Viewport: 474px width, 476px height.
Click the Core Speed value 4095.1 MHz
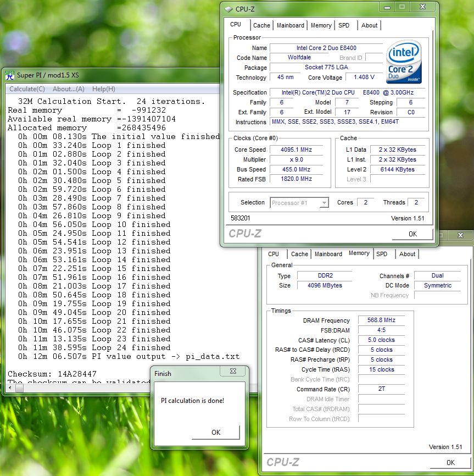pyautogui.click(x=296, y=150)
